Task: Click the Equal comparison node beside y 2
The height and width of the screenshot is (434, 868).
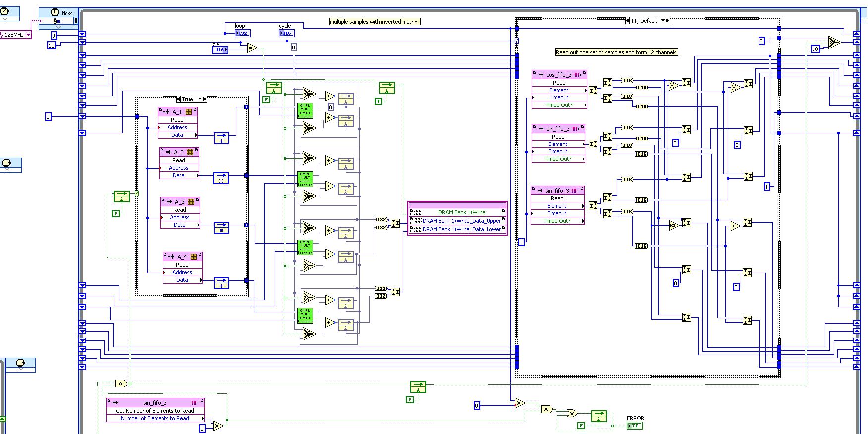Action: point(252,48)
